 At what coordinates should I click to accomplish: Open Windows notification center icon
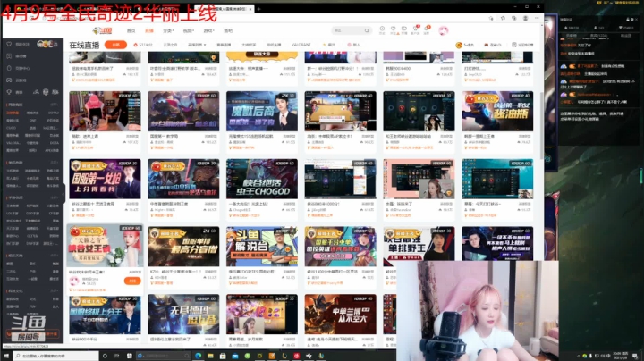tap(635, 356)
